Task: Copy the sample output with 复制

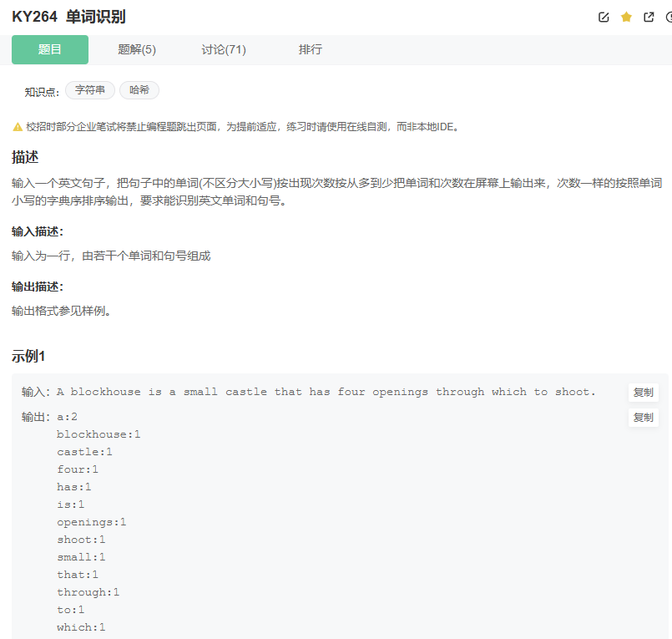Action: [644, 418]
